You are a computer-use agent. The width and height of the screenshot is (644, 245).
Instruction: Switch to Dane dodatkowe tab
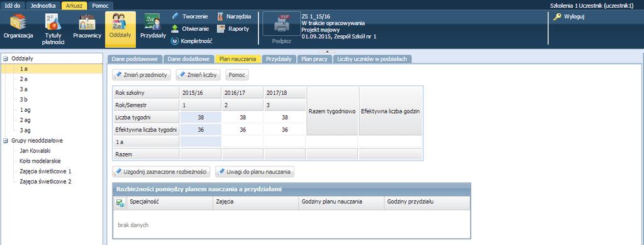[189, 59]
